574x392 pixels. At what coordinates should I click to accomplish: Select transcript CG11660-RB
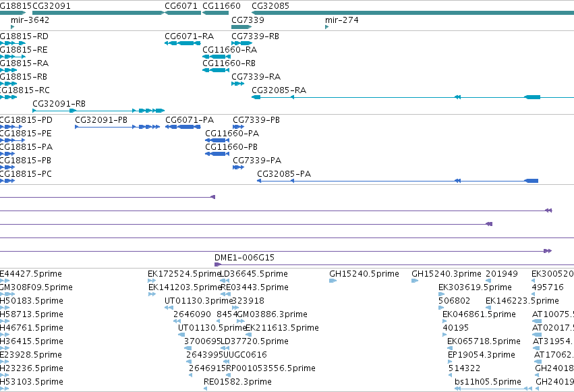pyautogui.click(x=229, y=63)
